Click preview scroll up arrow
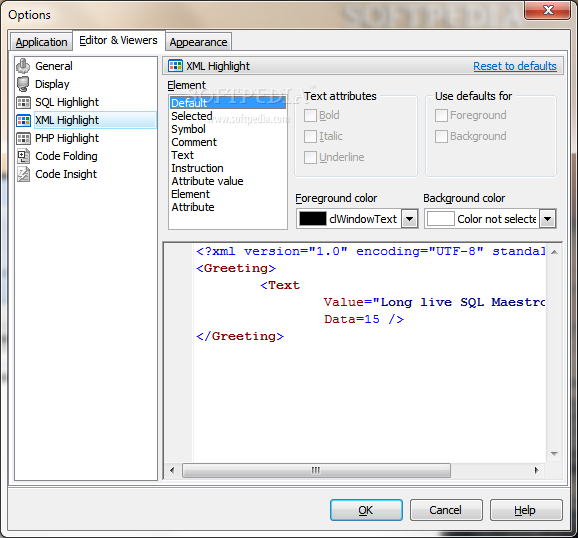Viewport: 578px width, 538px height. click(x=554, y=252)
